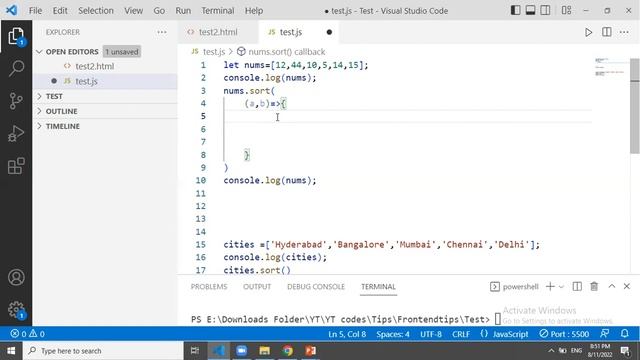Select test.js in Open Editors list
Image resolution: width=640 pixels, height=360 pixels.
pos(105,81)
